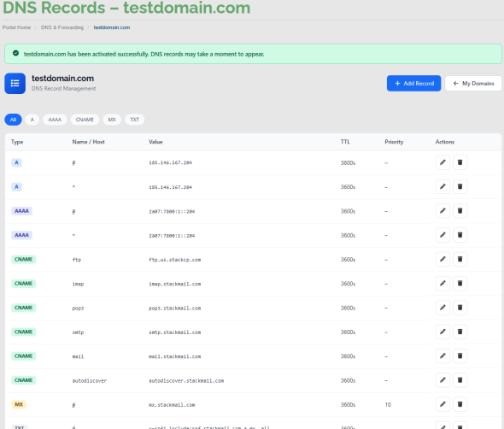Click the blue DNS list icon
Image resolution: width=504 pixels, height=429 pixels.
point(15,84)
